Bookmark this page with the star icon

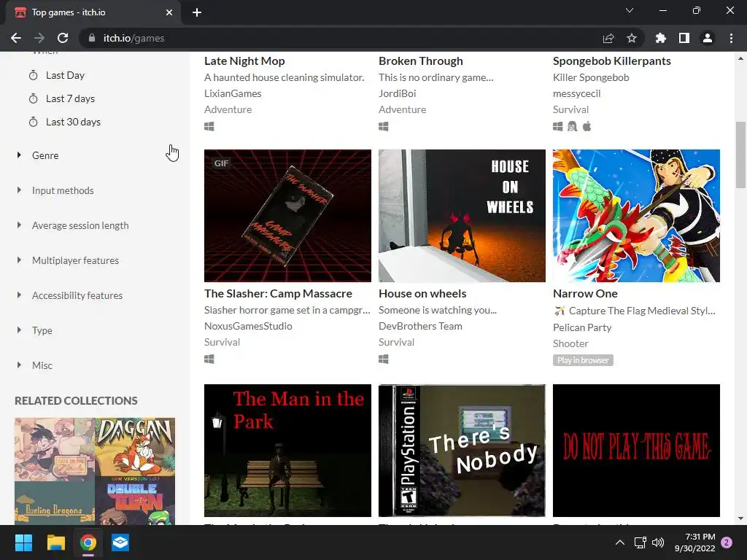(x=632, y=38)
